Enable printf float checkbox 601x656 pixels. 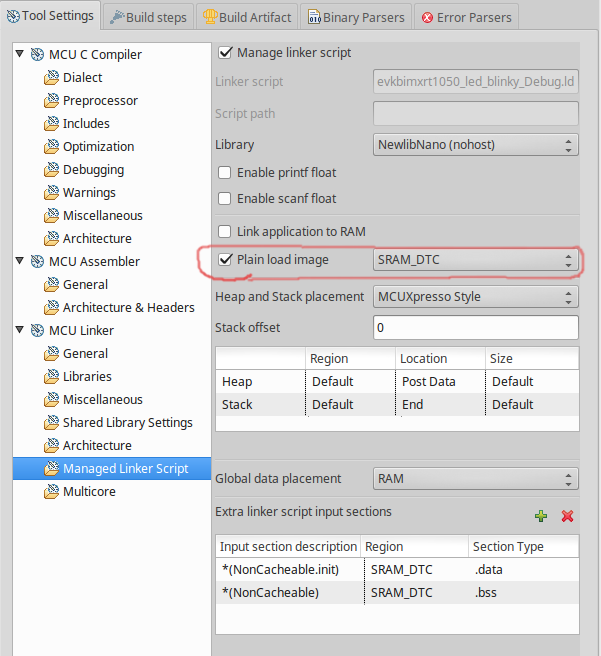pos(225,172)
